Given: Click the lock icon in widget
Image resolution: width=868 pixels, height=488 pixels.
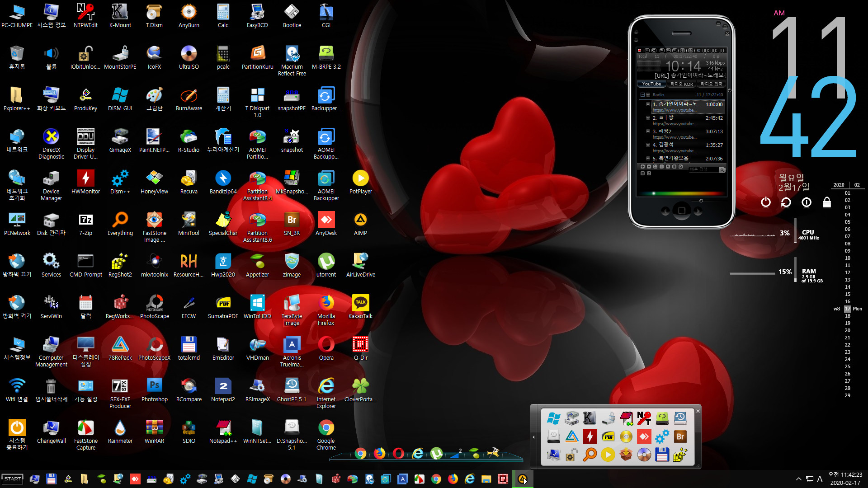Looking at the screenshot, I should click(x=827, y=202).
